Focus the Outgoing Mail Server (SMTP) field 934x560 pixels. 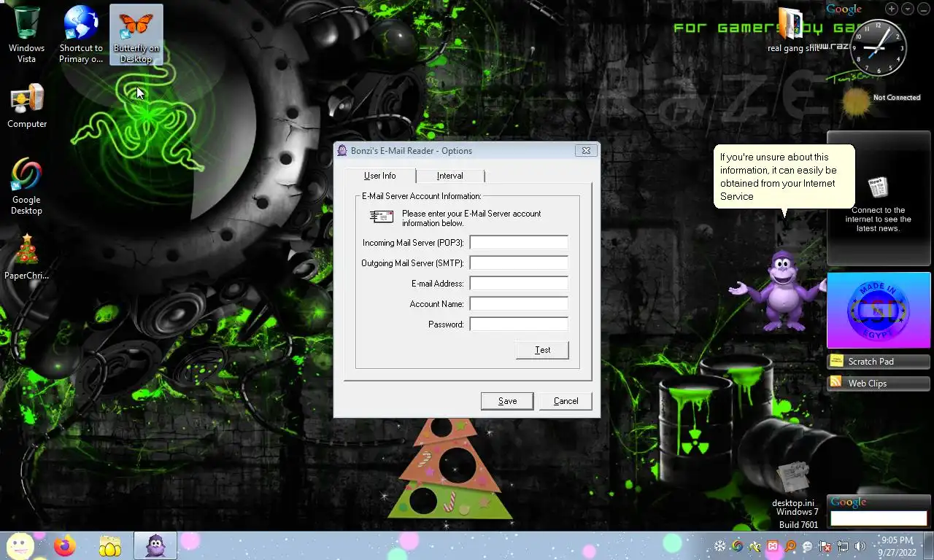point(519,263)
